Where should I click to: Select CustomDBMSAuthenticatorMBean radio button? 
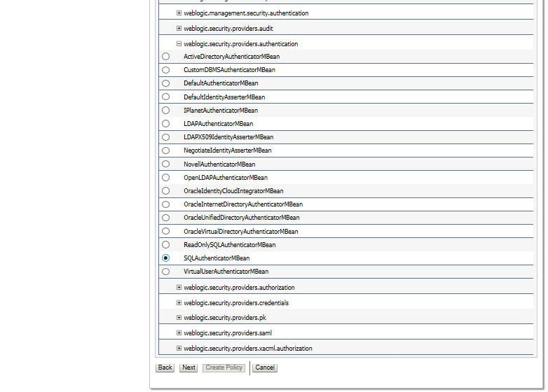(165, 70)
